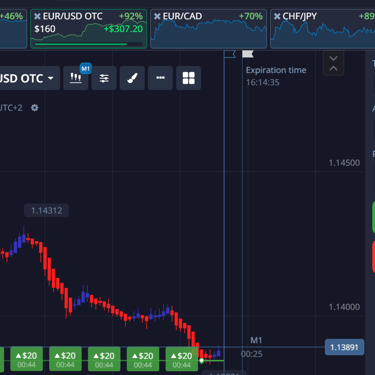Switch to the EUR/USD OTC tab
Image resolution: width=375 pixels, height=375 pixels.
click(x=89, y=29)
